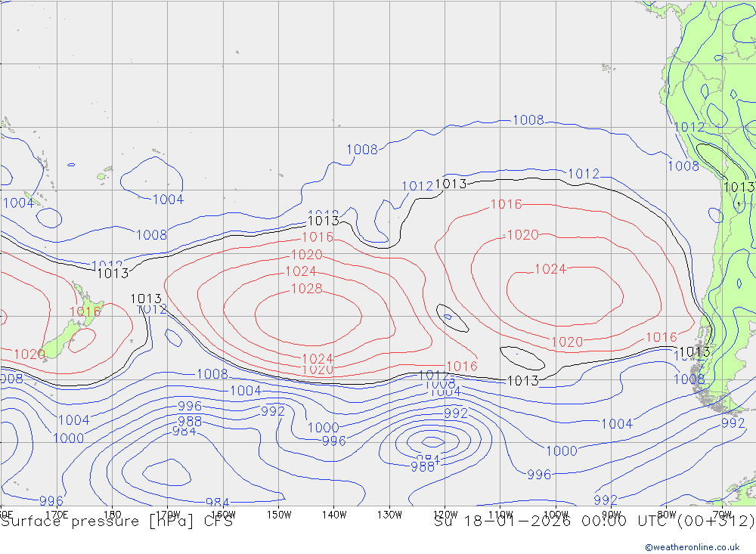Viewport: 756px width, 554px height.
Task: Click the 90W longitude label
Action: (612, 515)
